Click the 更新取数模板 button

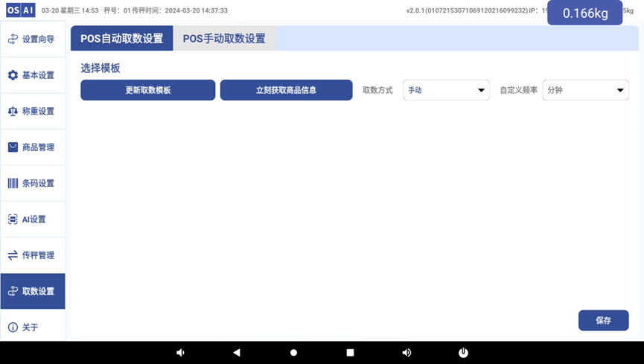(147, 90)
